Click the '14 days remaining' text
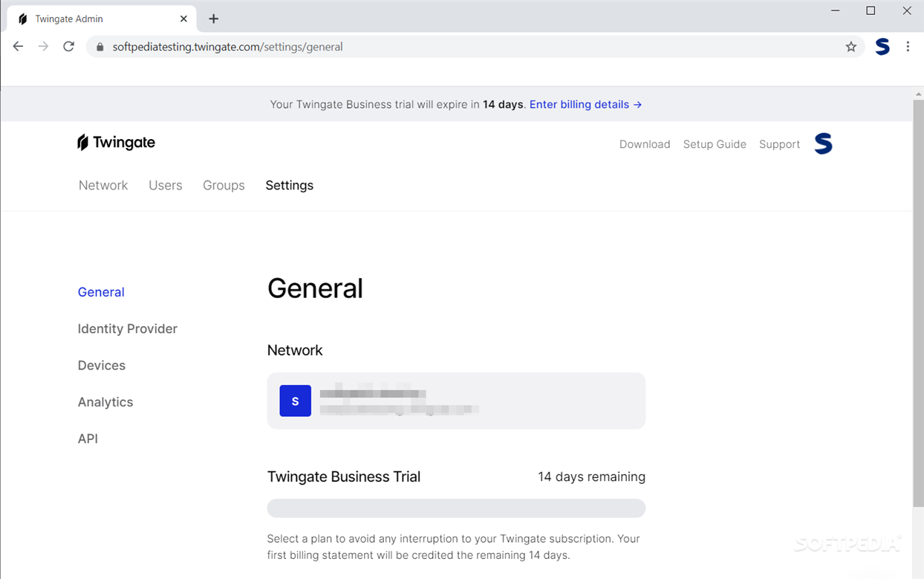 [591, 476]
